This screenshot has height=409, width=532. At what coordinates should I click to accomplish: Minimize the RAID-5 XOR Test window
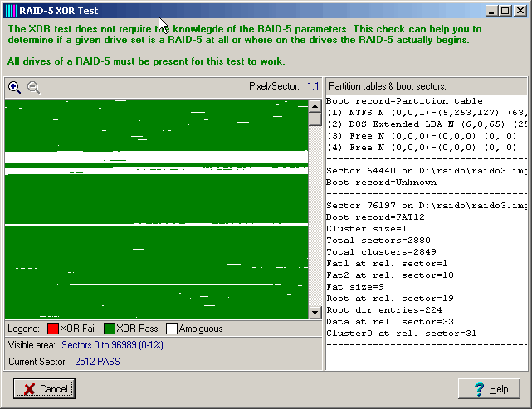point(491,11)
